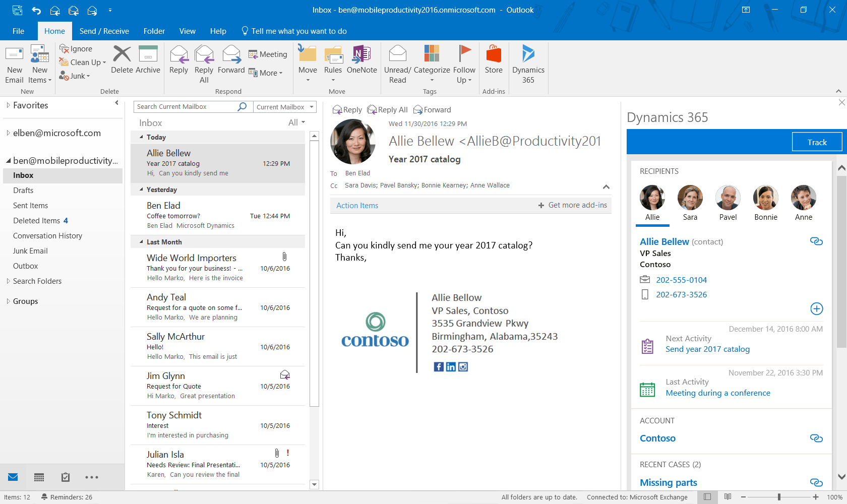The image size is (847, 504).
Task: Switch to Mail view in navigation bar
Action: pyautogui.click(x=13, y=477)
